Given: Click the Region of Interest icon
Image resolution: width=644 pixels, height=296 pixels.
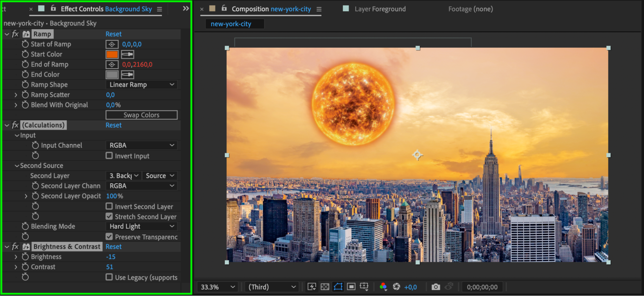Looking at the screenshot, I should 351,287.
